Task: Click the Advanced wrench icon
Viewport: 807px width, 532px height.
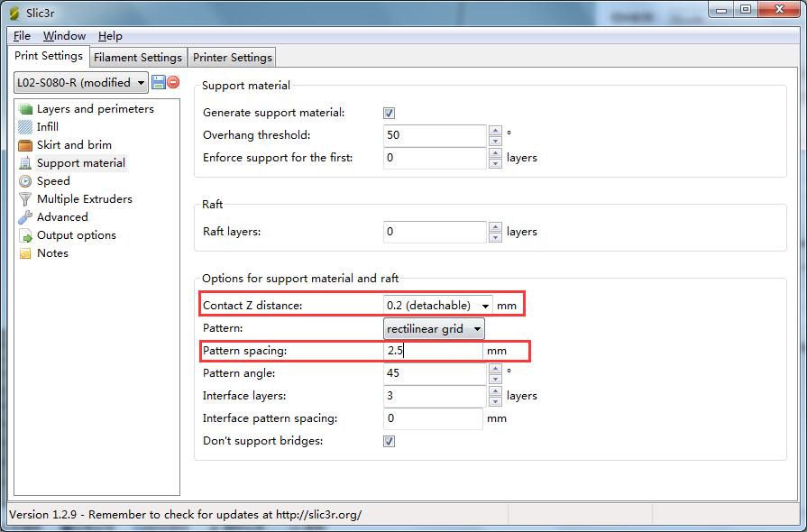Action: 25,217
